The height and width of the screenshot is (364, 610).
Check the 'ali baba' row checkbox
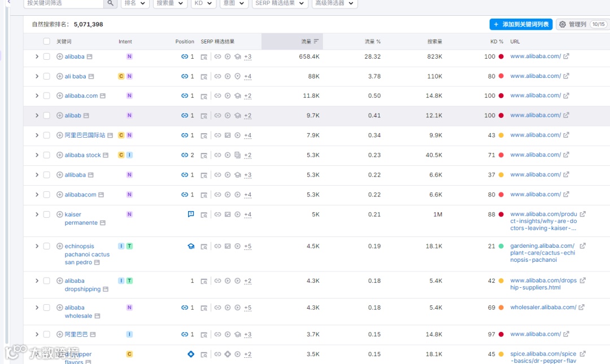47,76
